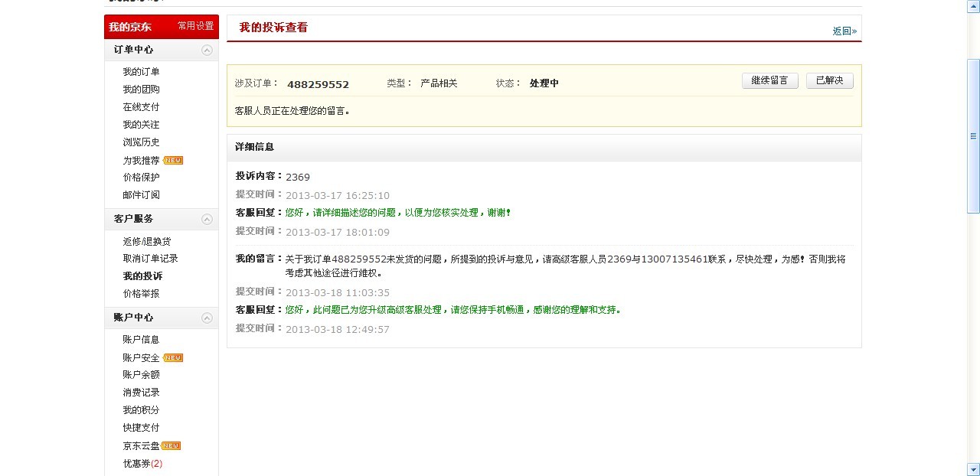Click the 已解决 button

pyautogui.click(x=829, y=80)
